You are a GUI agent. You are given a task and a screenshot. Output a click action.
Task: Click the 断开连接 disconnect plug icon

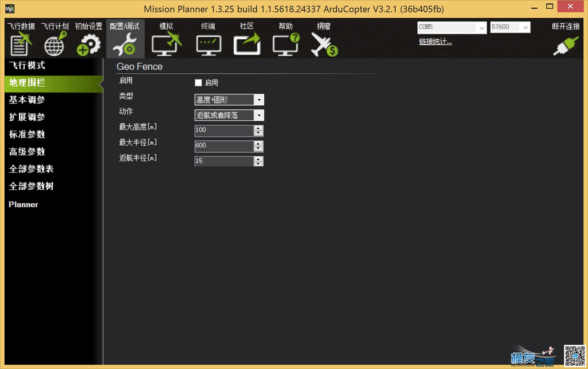pos(566,46)
